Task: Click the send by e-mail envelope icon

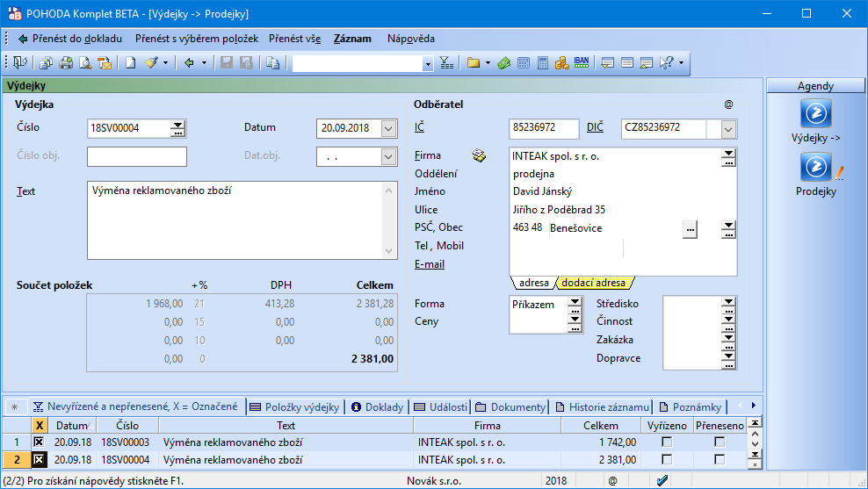Action: click(x=105, y=63)
